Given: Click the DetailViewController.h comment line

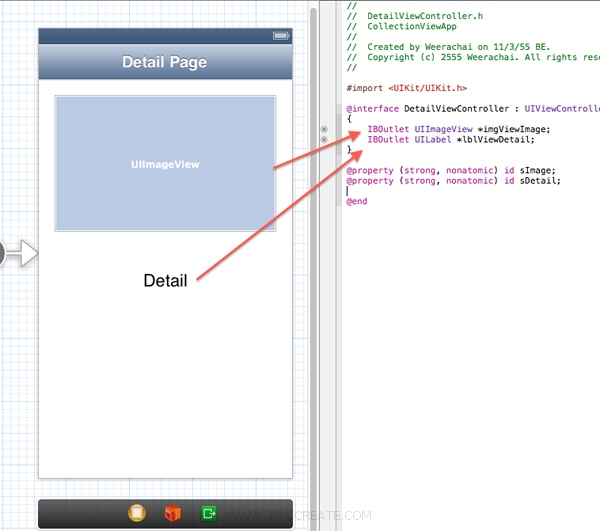Looking at the screenshot, I should click(414, 16).
